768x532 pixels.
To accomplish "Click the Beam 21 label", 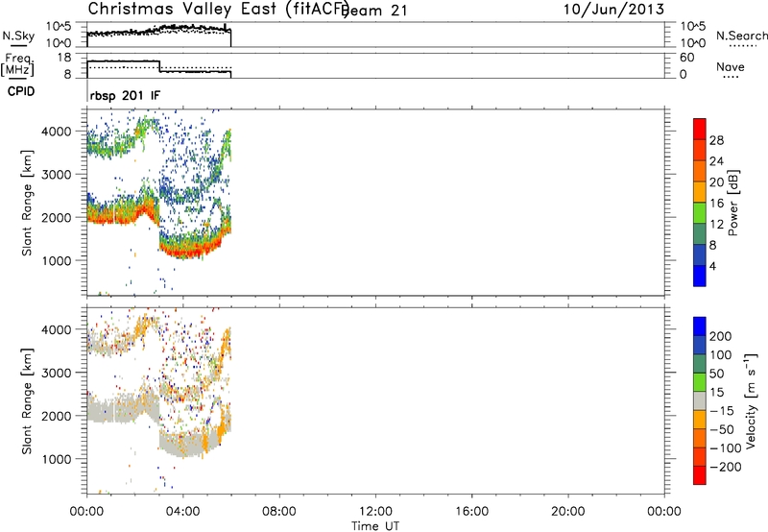I will coord(375,11).
